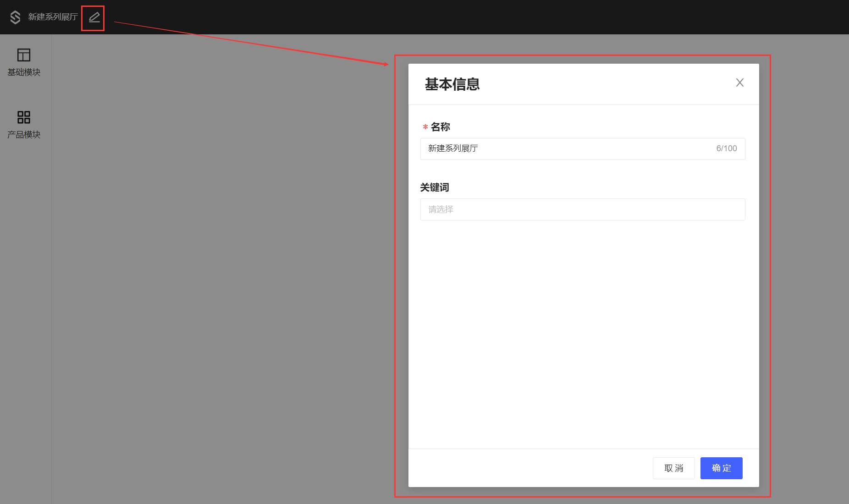Image resolution: width=849 pixels, height=504 pixels.
Task: Click the pencil edit icon beside the title
Action: tap(94, 18)
